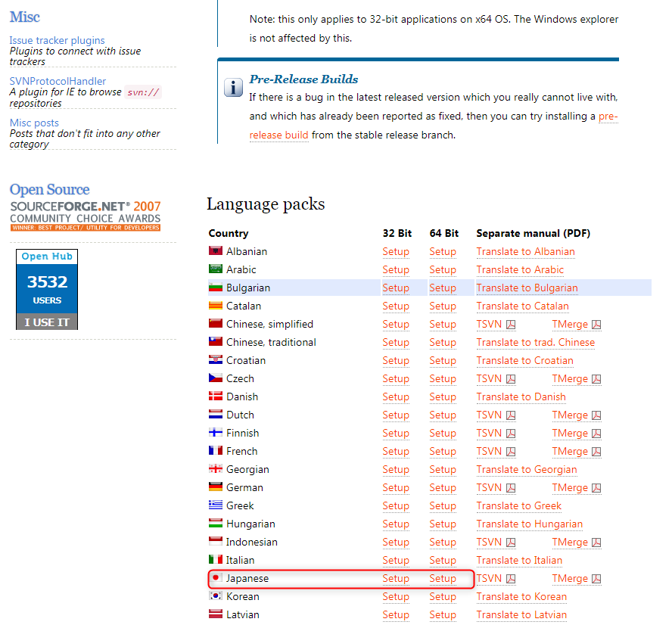Click the German flag icon
Screen dimensions: 672x625
[215, 487]
